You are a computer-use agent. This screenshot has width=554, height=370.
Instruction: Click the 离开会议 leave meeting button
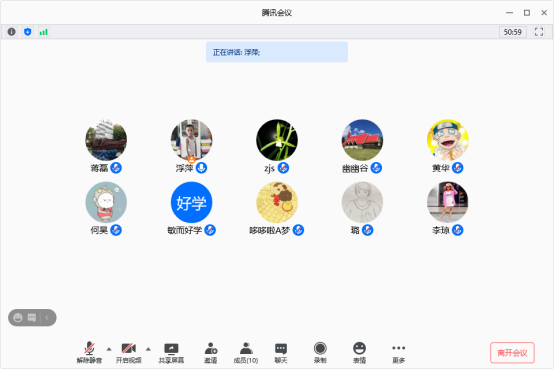click(x=512, y=353)
